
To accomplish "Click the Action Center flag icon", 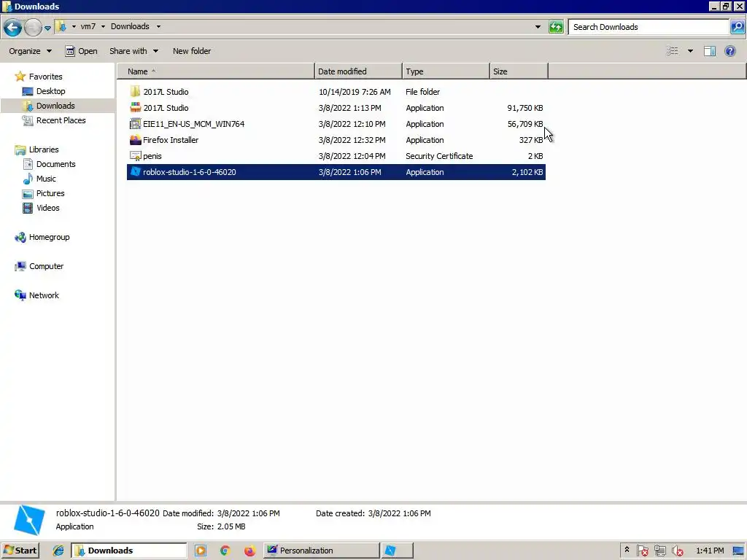I will 642,551.
